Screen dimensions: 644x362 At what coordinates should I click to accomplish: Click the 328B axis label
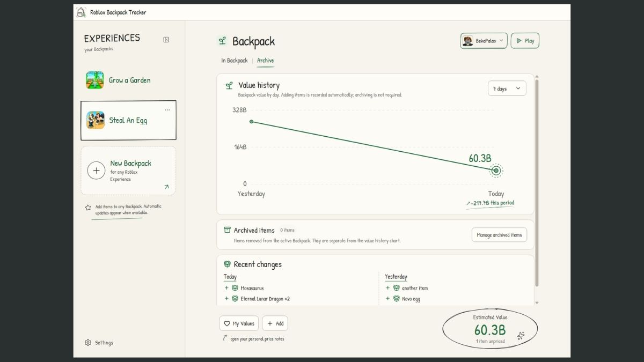click(x=239, y=110)
